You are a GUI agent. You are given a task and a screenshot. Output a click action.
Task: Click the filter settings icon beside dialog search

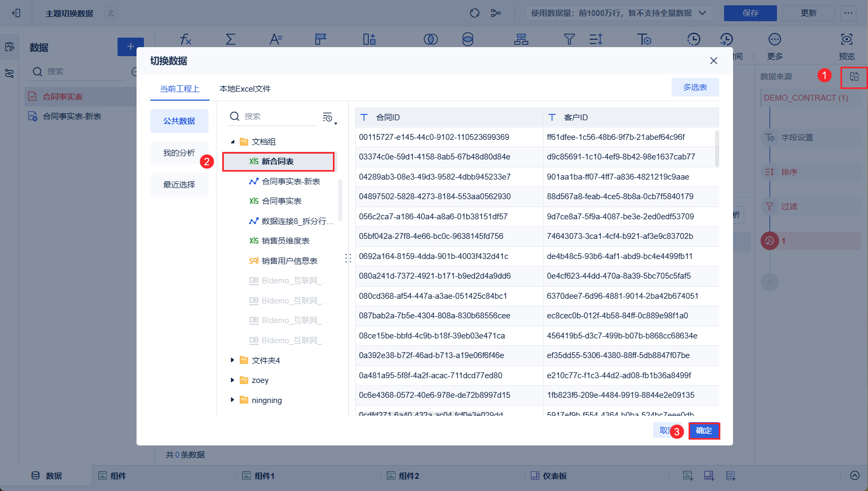pyautogui.click(x=328, y=118)
